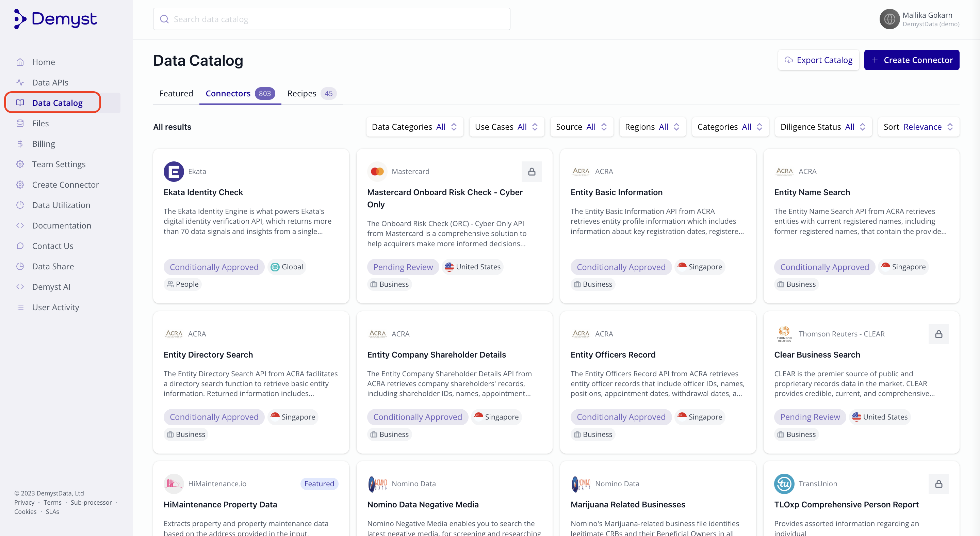
Task: Click the lock icon on TransUnion card
Action: pos(938,484)
